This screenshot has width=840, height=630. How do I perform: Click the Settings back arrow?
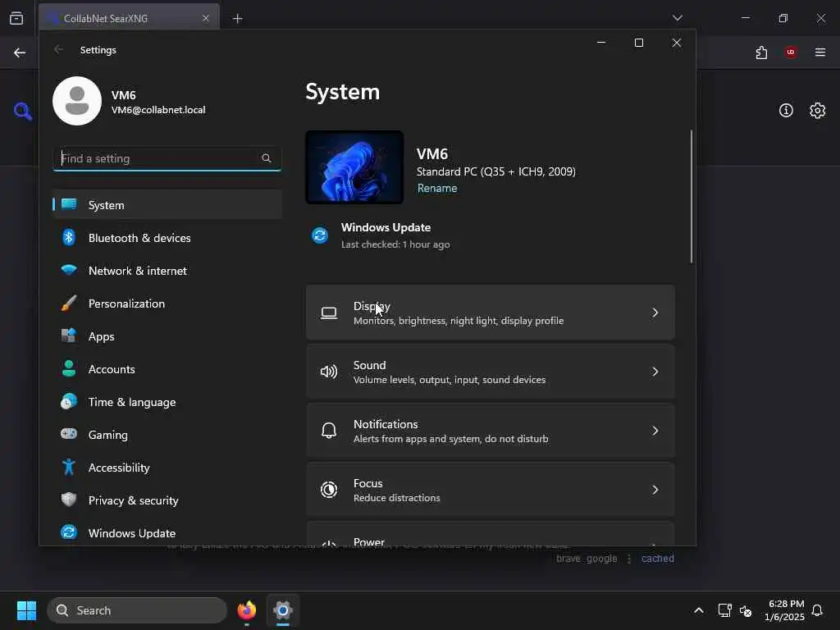click(58, 49)
